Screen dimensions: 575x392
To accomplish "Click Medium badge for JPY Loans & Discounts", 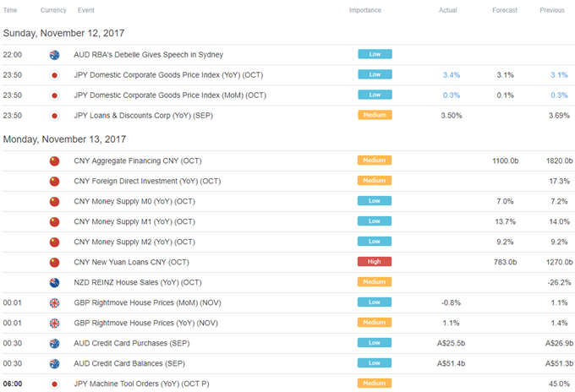I will coord(375,115).
